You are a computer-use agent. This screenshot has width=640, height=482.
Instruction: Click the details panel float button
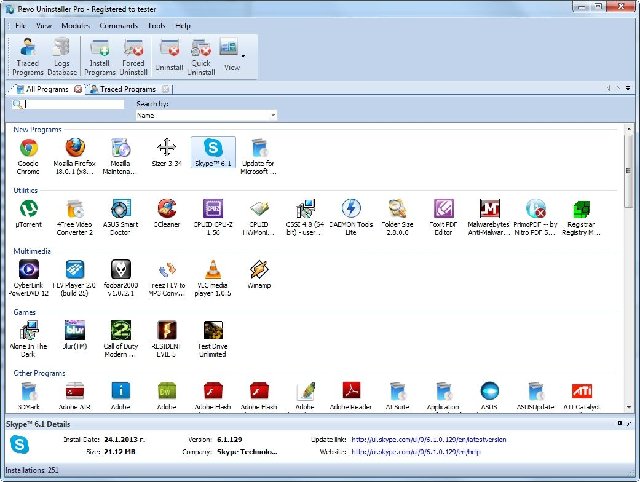(620, 424)
